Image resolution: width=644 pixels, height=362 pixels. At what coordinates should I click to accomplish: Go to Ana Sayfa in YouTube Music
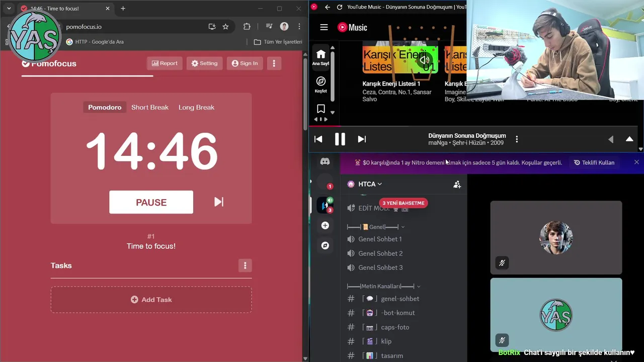(320, 57)
